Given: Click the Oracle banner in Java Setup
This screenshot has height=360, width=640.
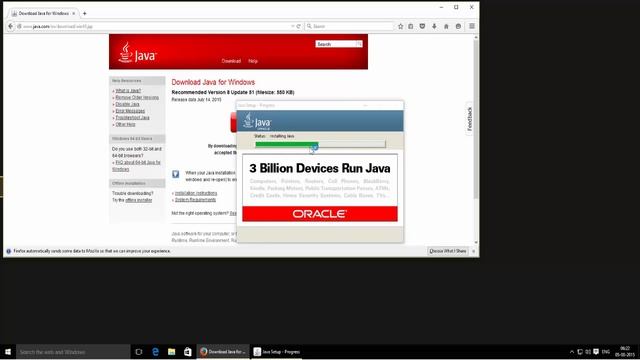Looking at the screenshot, I should click(320, 214).
